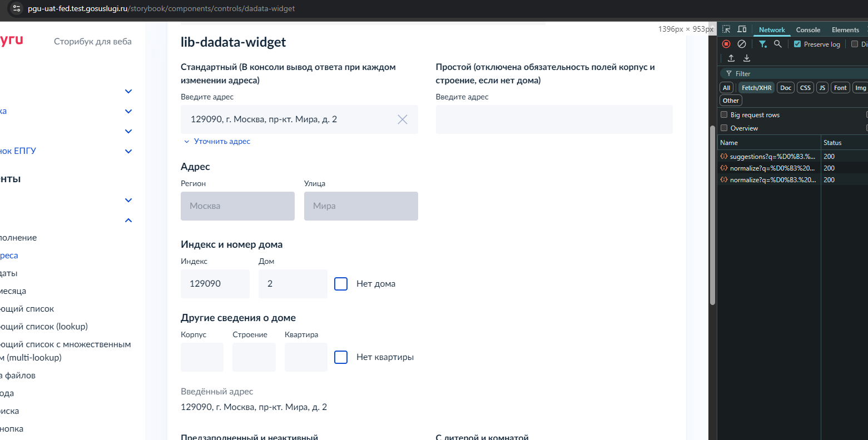Expand the 'ЕПГУ' sidebar chevron
This screenshot has width=868, height=440.
point(128,151)
